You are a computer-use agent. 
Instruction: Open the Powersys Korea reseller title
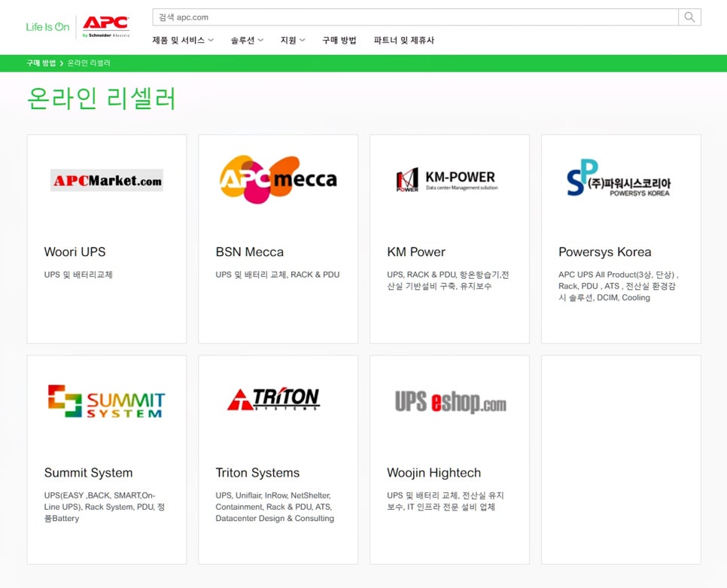604,251
